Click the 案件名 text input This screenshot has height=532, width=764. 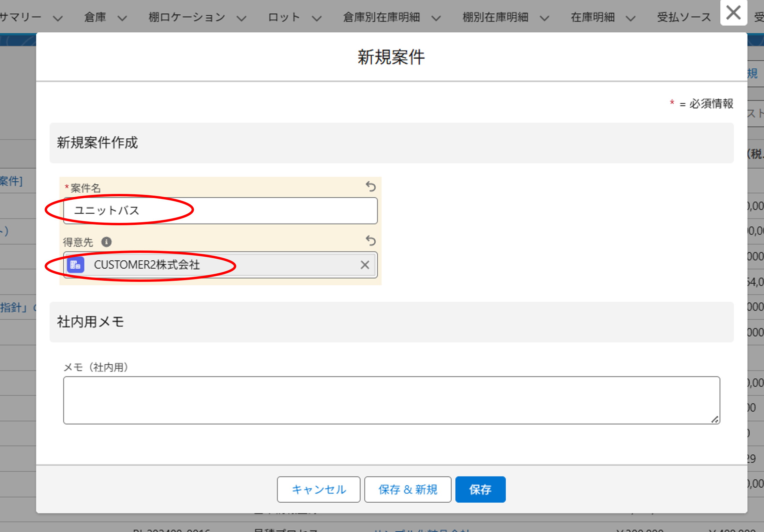(x=220, y=211)
